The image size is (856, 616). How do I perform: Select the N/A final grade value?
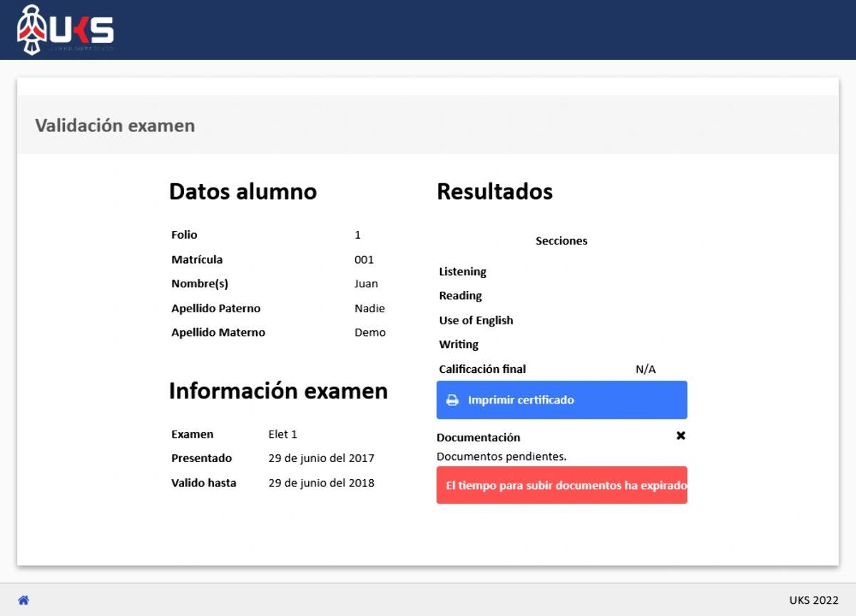click(646, 369)
